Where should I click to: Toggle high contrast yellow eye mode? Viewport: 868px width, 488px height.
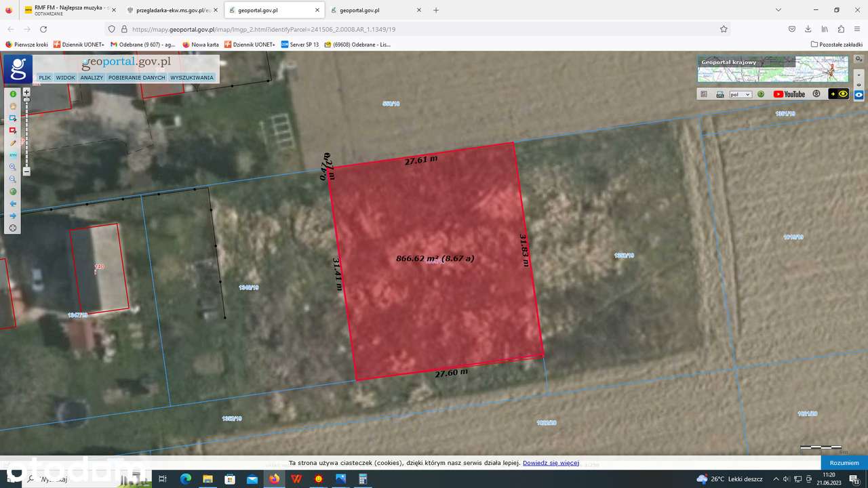[838, 94]
